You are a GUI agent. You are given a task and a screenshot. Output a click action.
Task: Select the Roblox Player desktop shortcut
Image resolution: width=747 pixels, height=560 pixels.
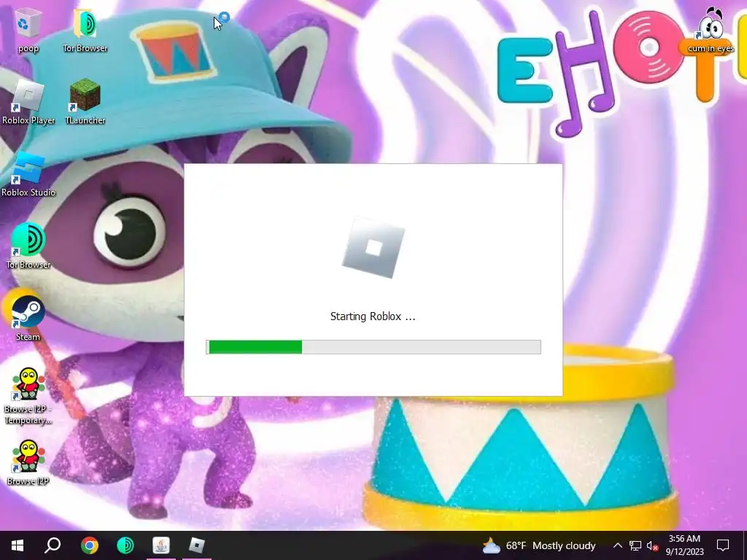[28, 102]
